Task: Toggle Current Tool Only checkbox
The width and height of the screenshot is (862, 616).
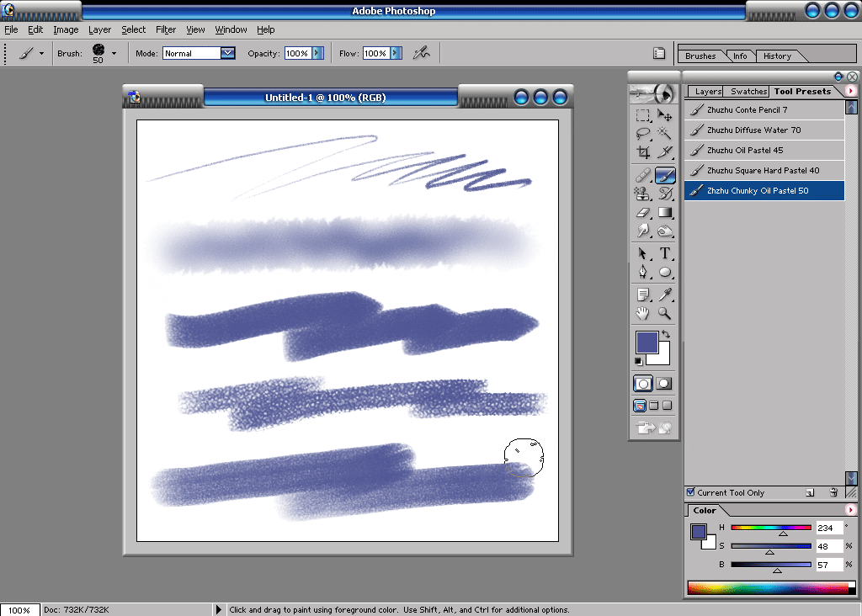Action: tap(691, 492)
